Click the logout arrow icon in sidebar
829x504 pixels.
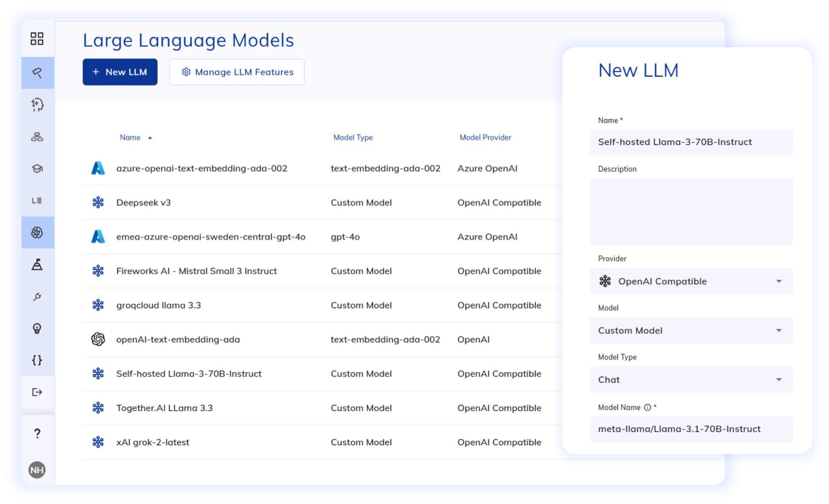coord(37,392)
